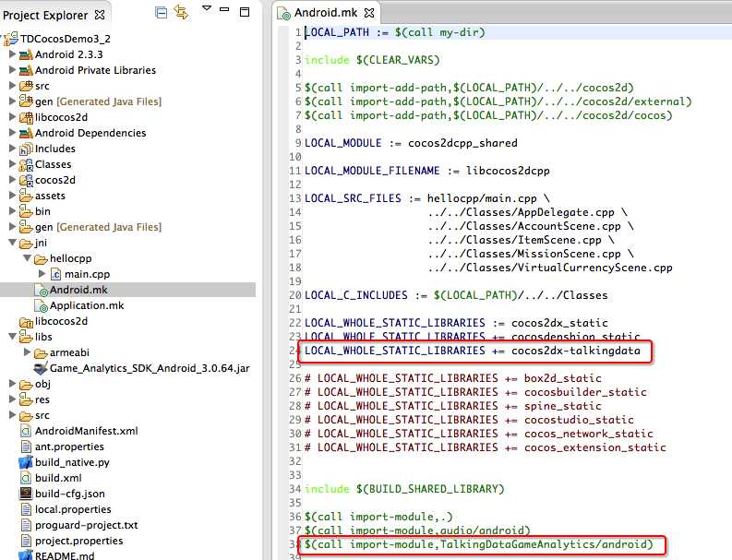Select the TDCocosDemo3_2 project name
This screenshot has height=560, width=732.
click(x=66, y=39)
